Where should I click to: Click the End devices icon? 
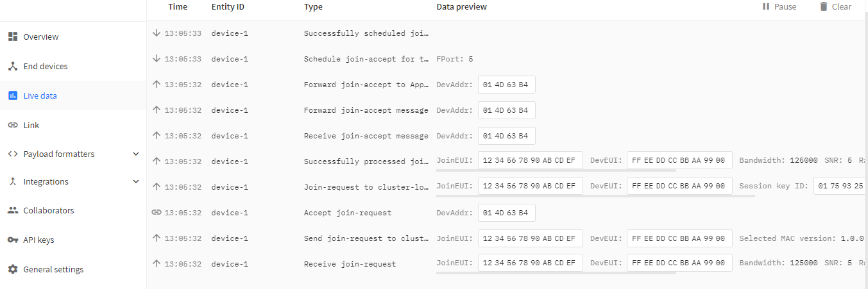[12, 67]
